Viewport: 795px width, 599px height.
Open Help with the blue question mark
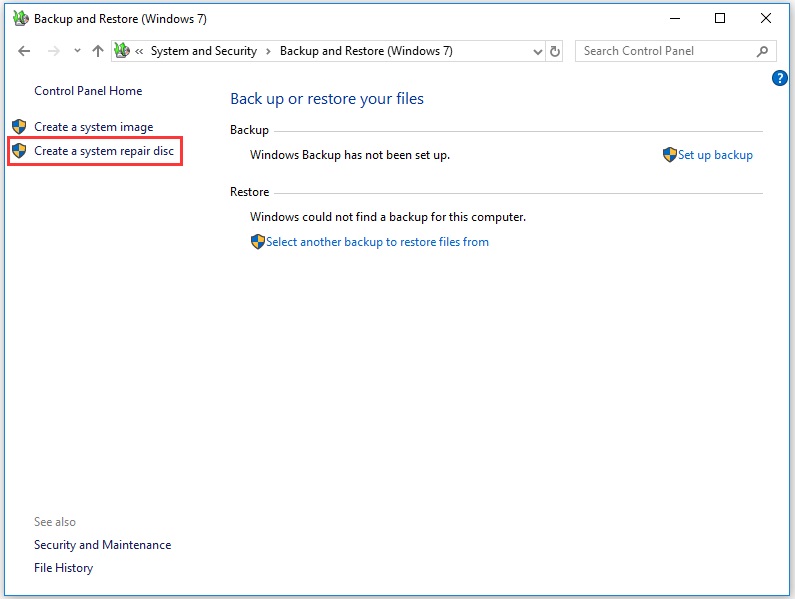pos(779,78)
